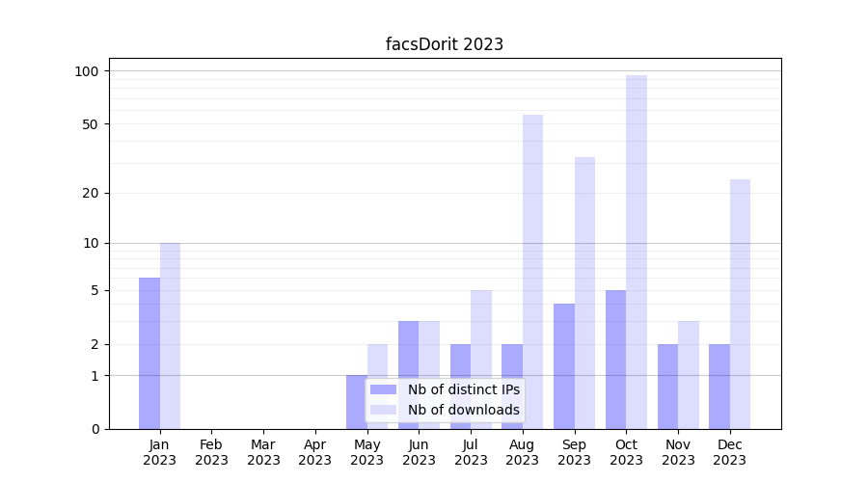Screen dimensions: 868x482
Task: Select the January downloads bar
Action: click(170, 335)
